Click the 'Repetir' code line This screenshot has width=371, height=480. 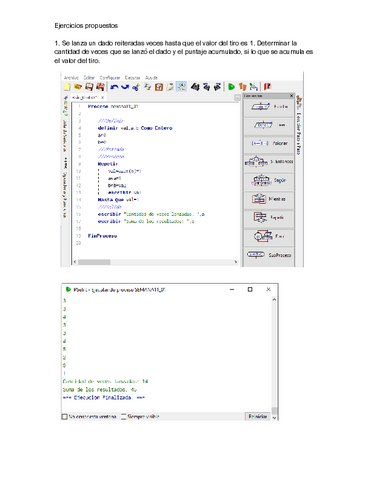click(x=108, y=164)
